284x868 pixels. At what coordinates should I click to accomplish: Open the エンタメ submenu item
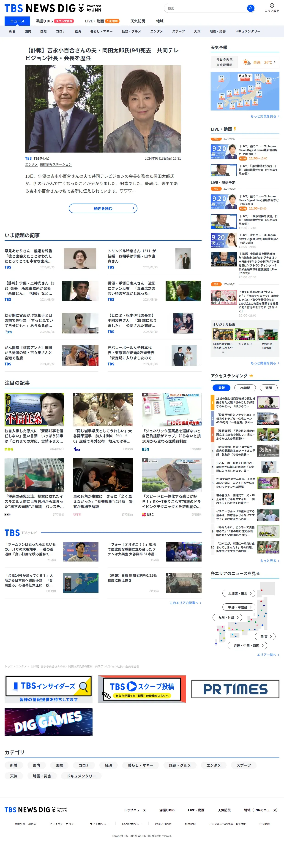click(156, 31)
